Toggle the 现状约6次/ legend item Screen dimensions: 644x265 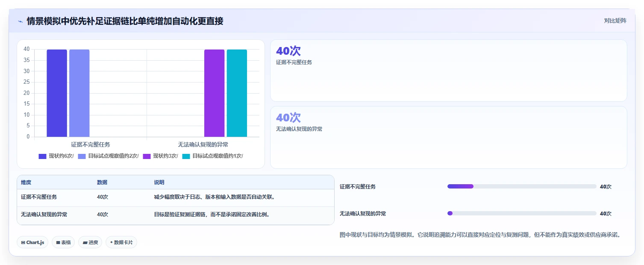[56, 156]
